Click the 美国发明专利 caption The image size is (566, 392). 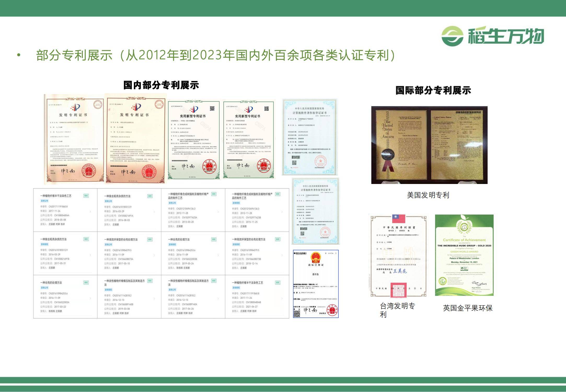(428, 195)
